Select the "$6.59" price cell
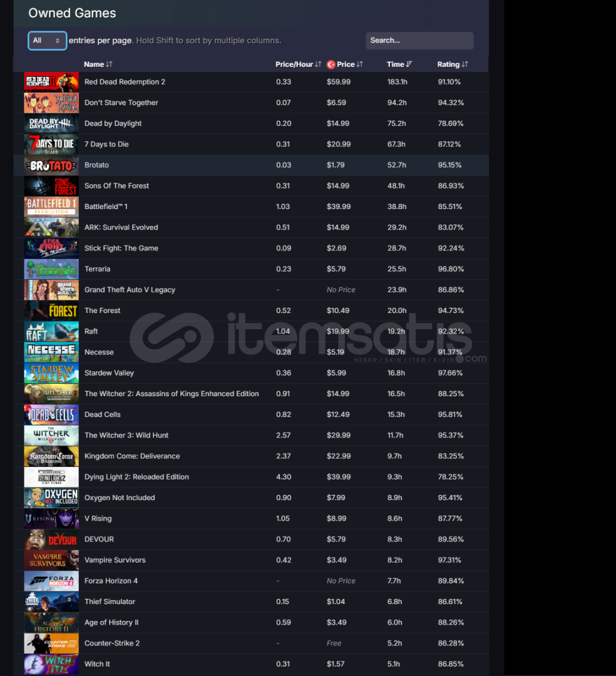This screenshot has width=616, height=676. (336, 103)
